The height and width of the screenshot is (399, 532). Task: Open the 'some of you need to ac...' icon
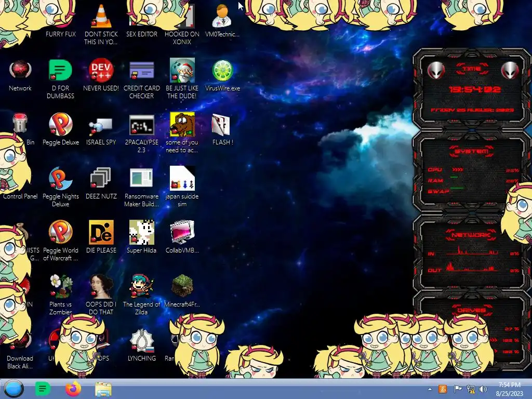pyautogui.click(x=182, y=124)
